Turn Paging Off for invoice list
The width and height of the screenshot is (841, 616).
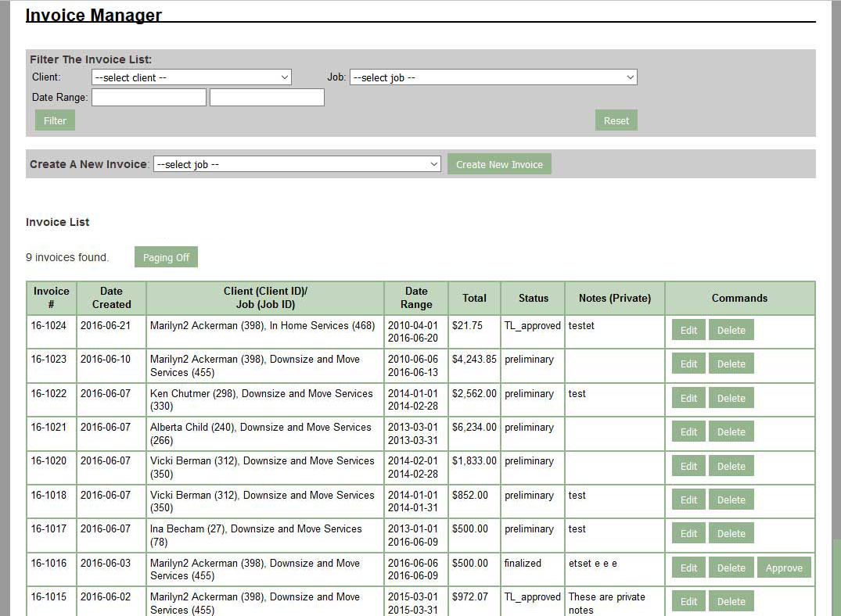(167, 257)
